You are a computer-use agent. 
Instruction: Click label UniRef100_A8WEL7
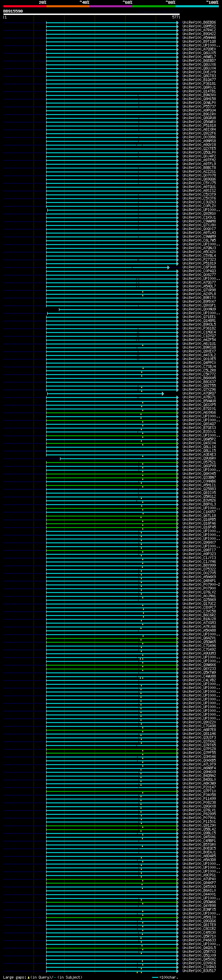(199, 57)
